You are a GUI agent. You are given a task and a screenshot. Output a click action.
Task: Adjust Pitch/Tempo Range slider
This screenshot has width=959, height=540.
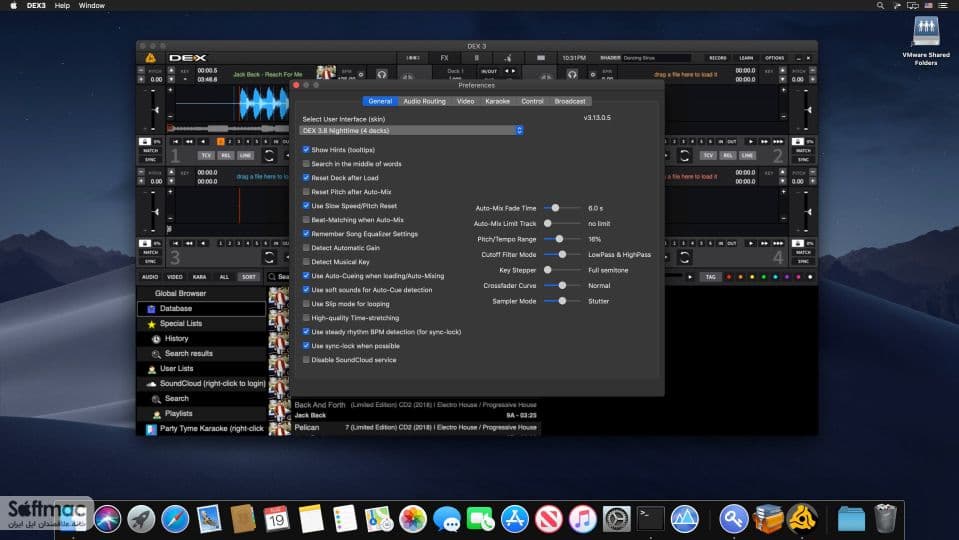(x=562, y=239)
